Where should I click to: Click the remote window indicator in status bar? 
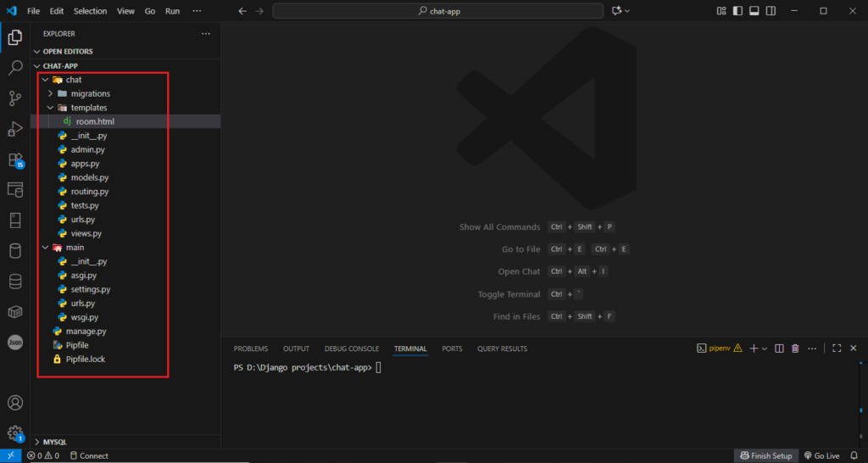pos(10,456)
